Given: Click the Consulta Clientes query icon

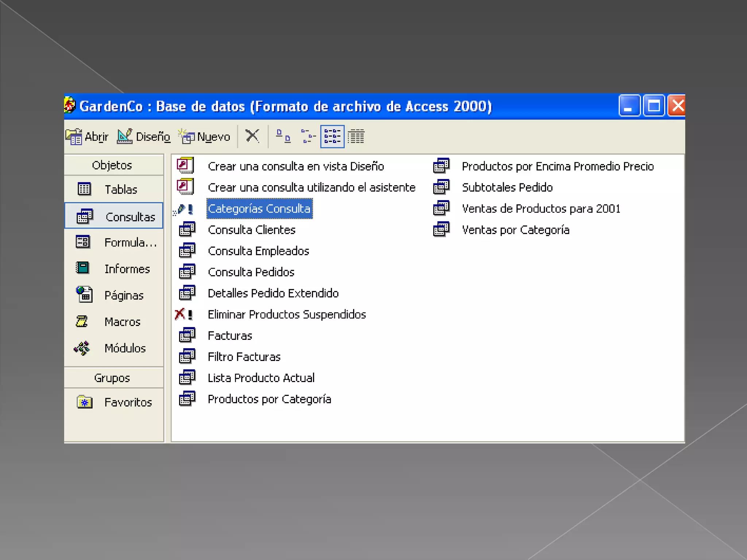Looking at the screenshot, I should 187,229.
